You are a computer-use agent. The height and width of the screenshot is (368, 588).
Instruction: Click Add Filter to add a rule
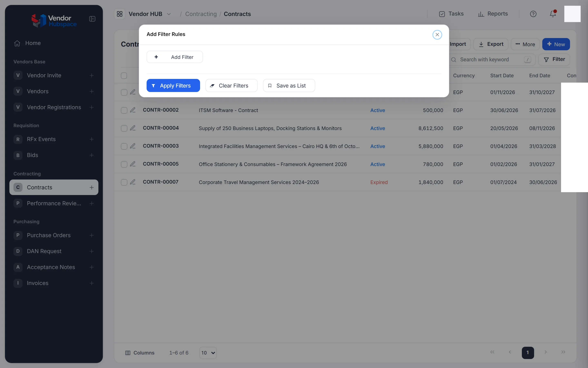click(x=175, y=57)
